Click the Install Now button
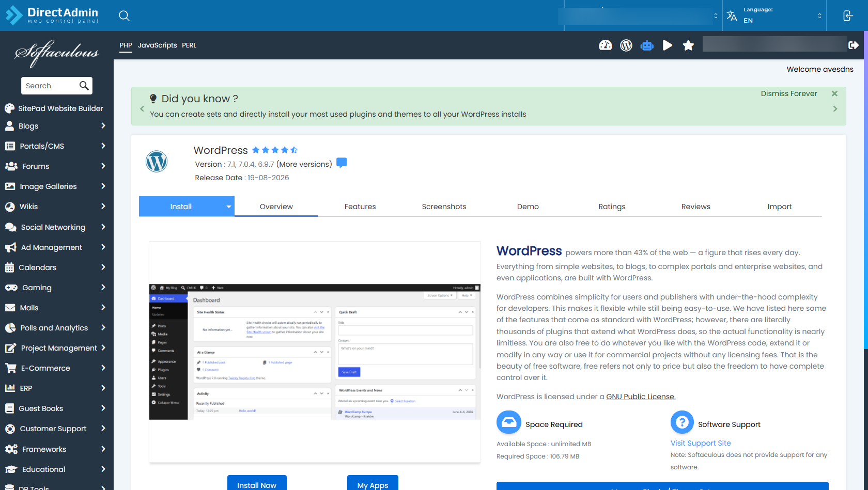Image resolution: width=868 pixels, height=490 pixels. tap(257, 483)
